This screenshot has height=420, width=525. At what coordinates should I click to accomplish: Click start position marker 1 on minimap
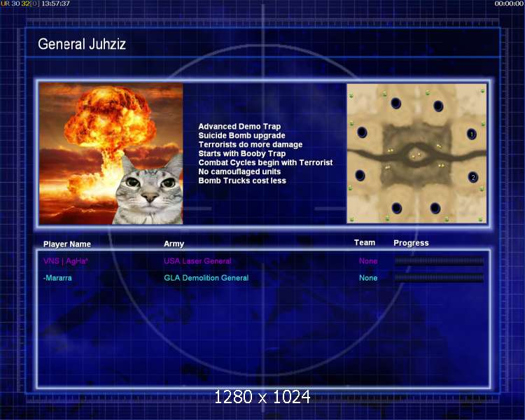click(x=471, y=134)
